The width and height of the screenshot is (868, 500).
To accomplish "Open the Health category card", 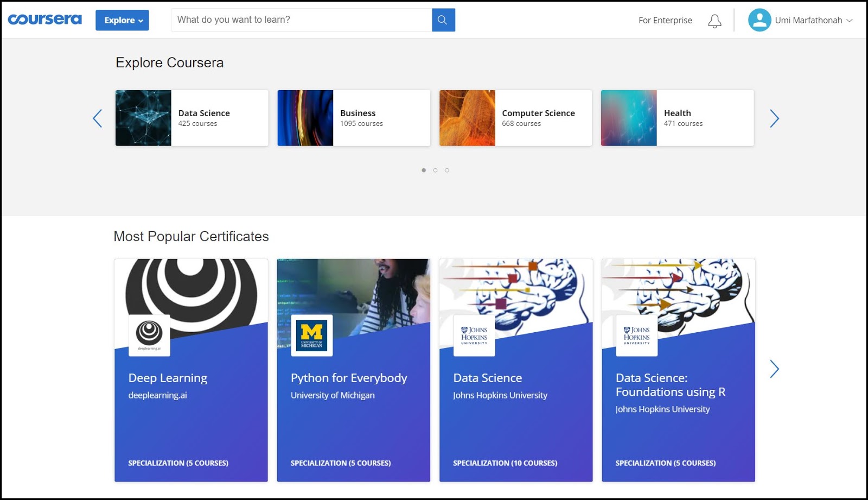I will 677,118.
